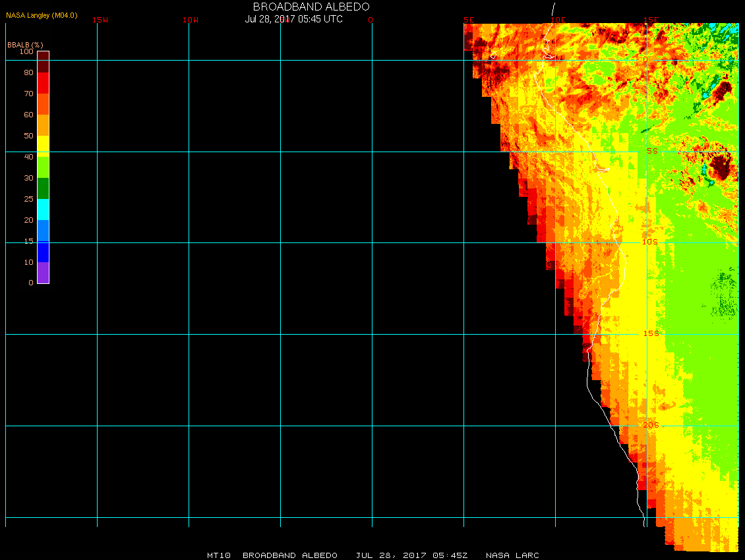Viewport: 745px width, 560px height.
Task: Select the dark green 25-30% colorbar swatch
Action: click(x=43, y=188)
